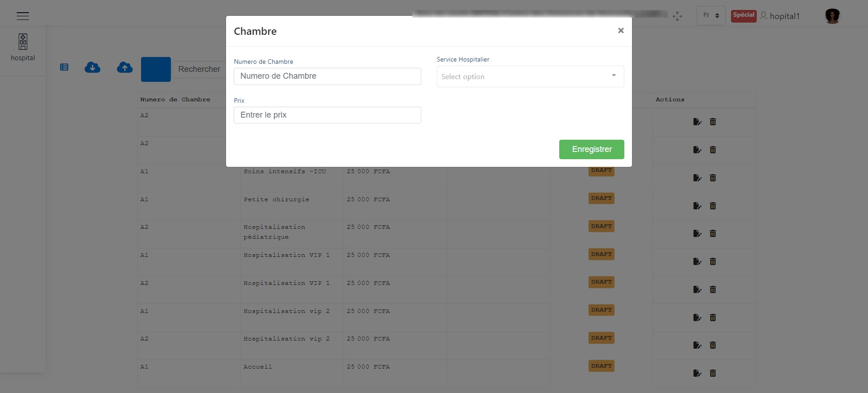Edit the Soins intensifs -ICU row
Image resolution: width=868 pixels, height=393 pixels.
coord(697,178)
